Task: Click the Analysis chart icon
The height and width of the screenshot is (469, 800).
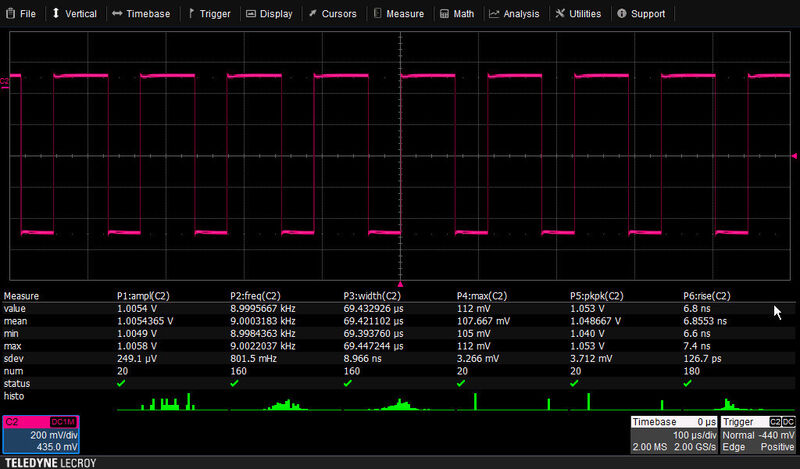Action: 494,14
